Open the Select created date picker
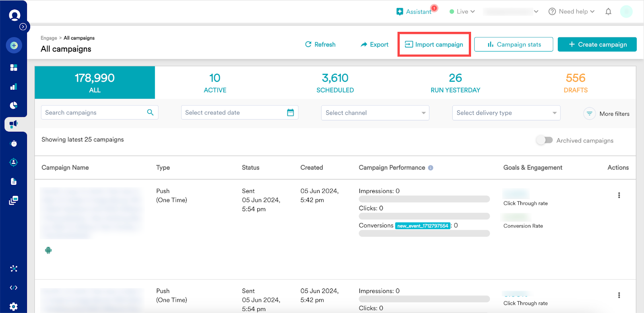 [239, 113]
